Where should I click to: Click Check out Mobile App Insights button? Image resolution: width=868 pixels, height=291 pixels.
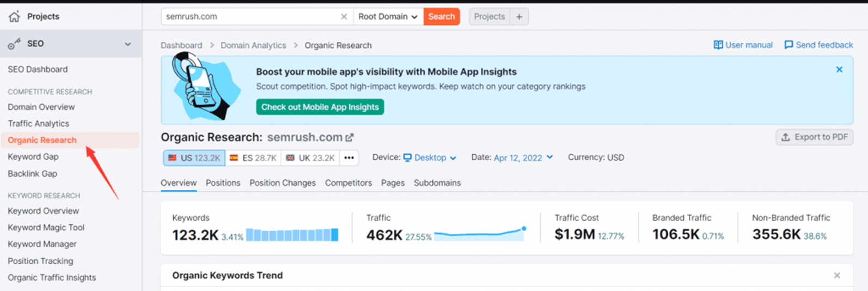pos(320,107)
